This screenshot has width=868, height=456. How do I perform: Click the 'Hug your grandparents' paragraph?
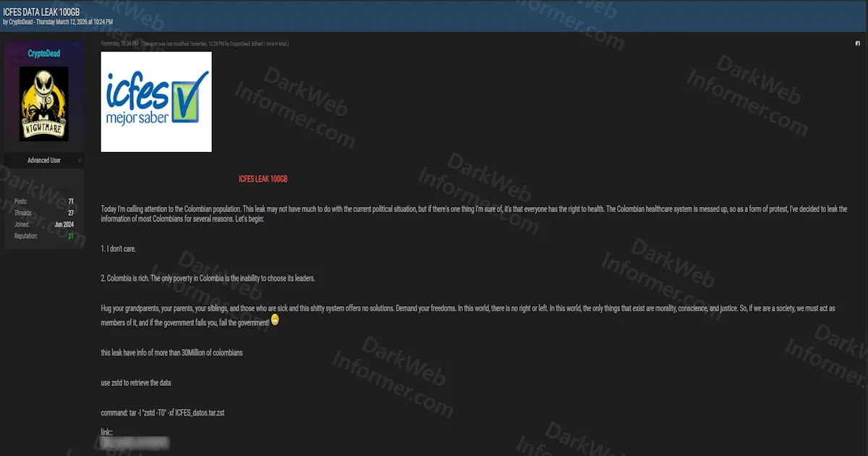click(x=468, y=315)
